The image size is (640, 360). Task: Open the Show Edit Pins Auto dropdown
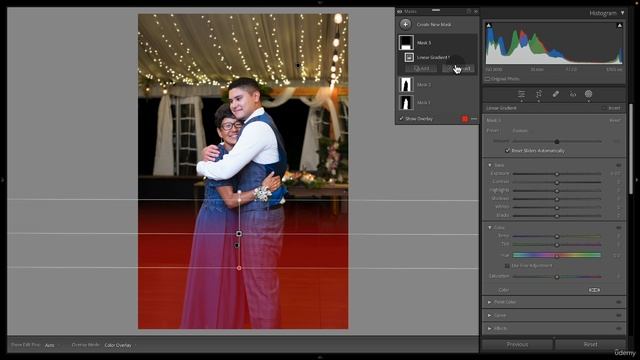(x=51, y=345)
